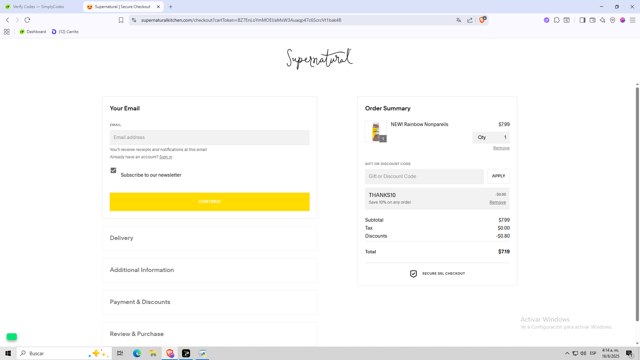Open File Explorer from the taskbar
This screenshot has width=640, height=360.
click(153, 353)
